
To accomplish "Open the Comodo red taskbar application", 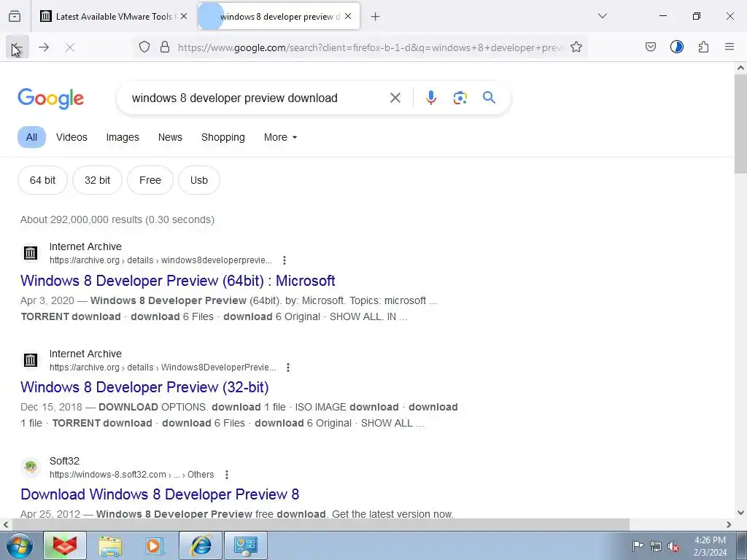I will tap(65, 545).
